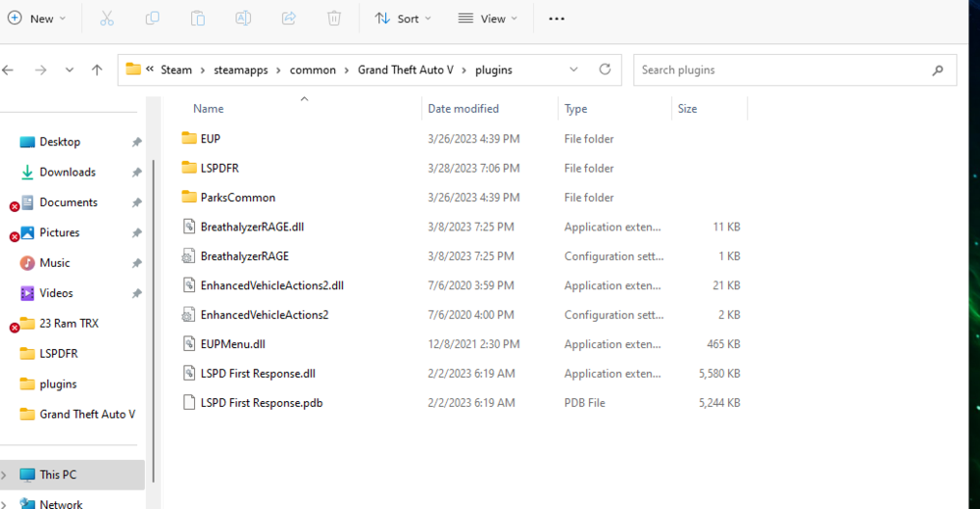
Task: Expand Network in navigation pane
Action: tap(4, 504)
